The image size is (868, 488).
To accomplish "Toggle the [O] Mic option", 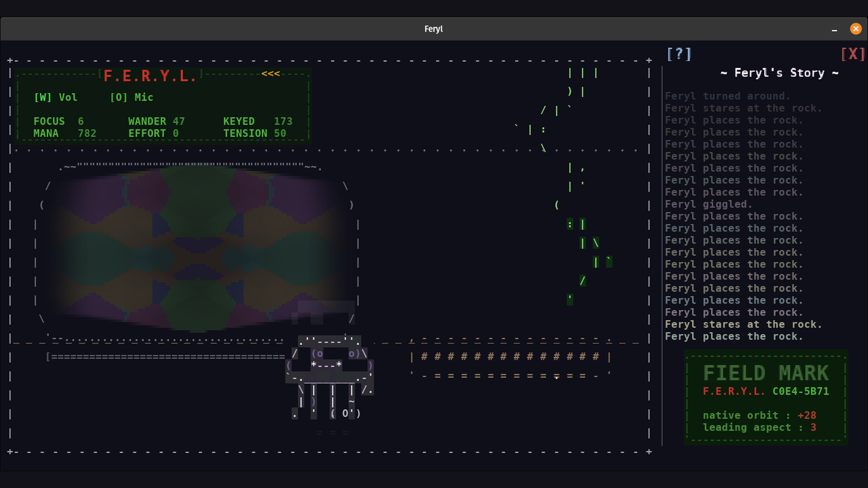I will [132, 98].
